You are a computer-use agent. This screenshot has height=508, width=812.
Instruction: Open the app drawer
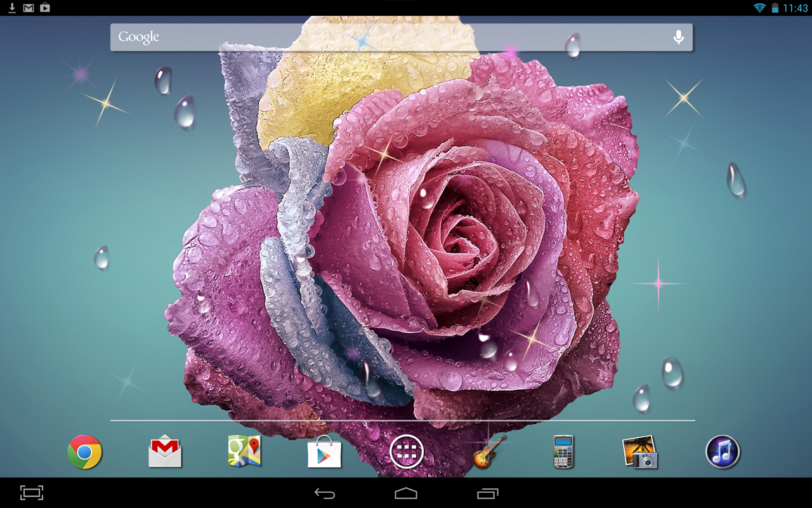click(406, 452)
